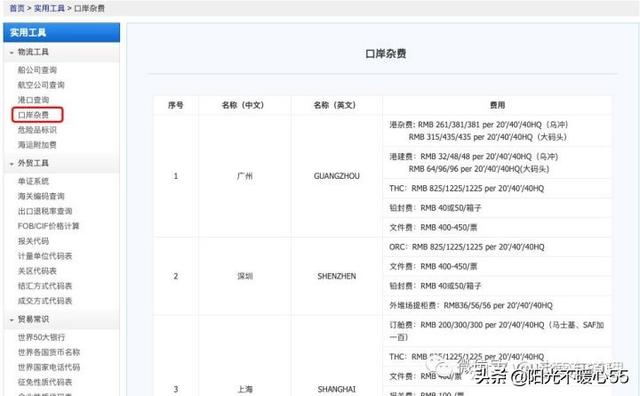The image size is (640, 396).
Task: Collapse the 外贸工具 section arrow
Action: tap(11, 164)
